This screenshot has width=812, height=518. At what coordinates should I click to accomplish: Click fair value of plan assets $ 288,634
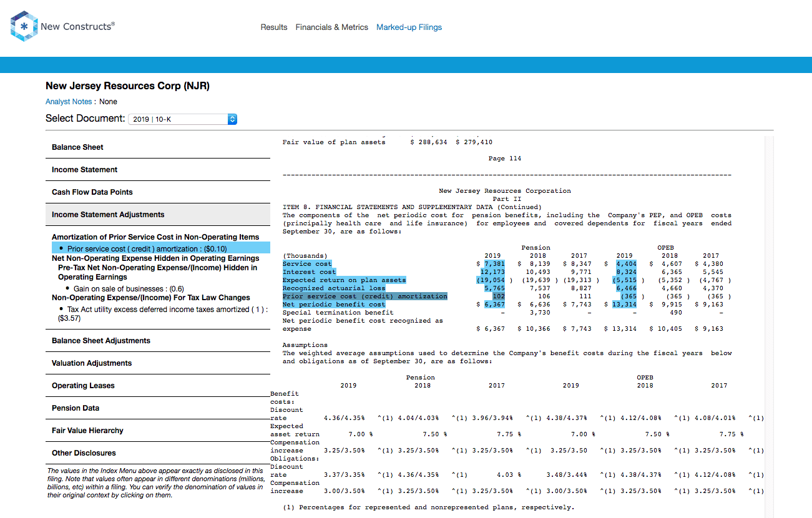(429, 142)
